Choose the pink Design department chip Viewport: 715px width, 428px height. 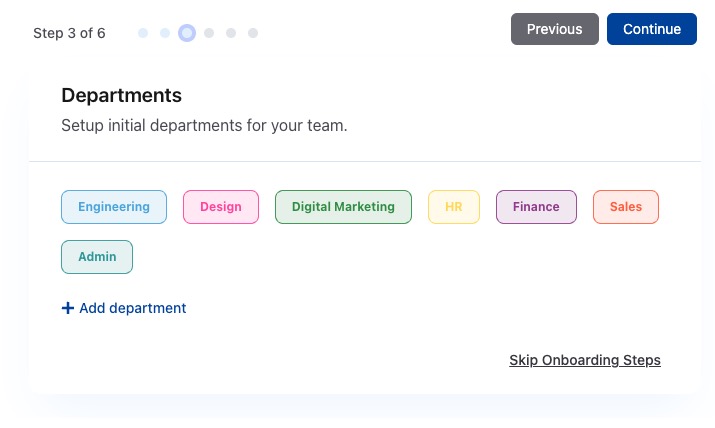[x=221, y=207]
